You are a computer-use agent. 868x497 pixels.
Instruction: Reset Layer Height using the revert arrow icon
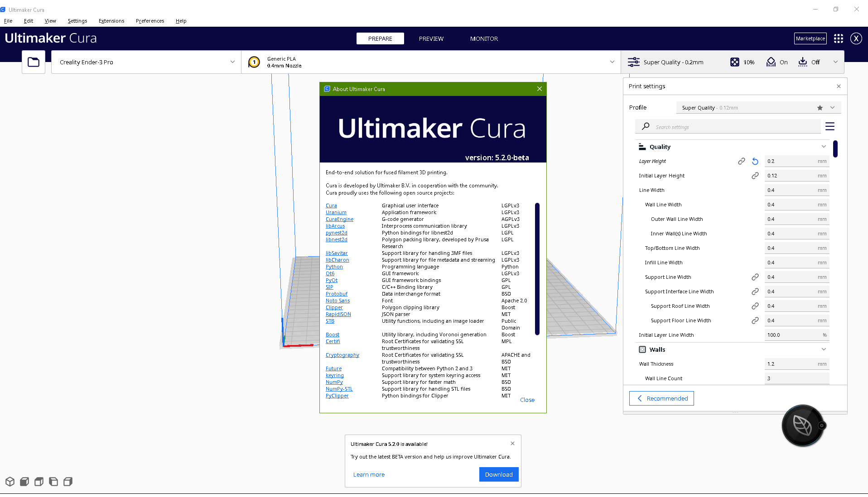coord(755,161)
